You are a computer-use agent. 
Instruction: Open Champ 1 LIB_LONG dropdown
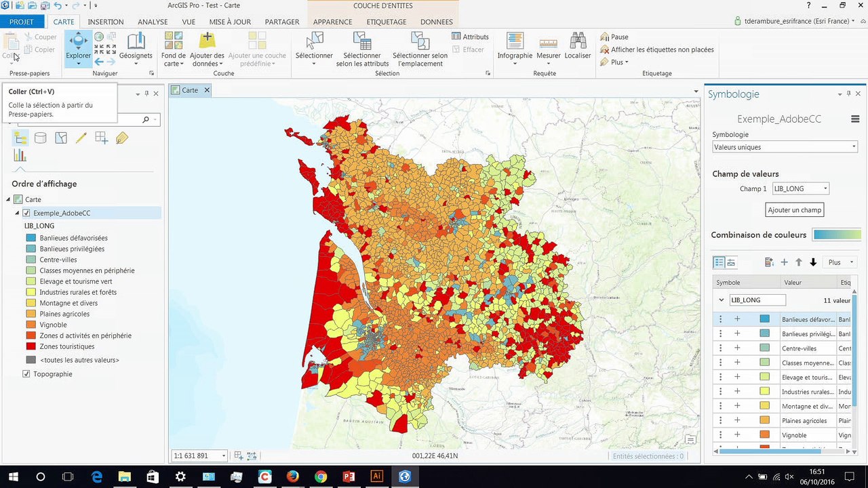point(800,188)
